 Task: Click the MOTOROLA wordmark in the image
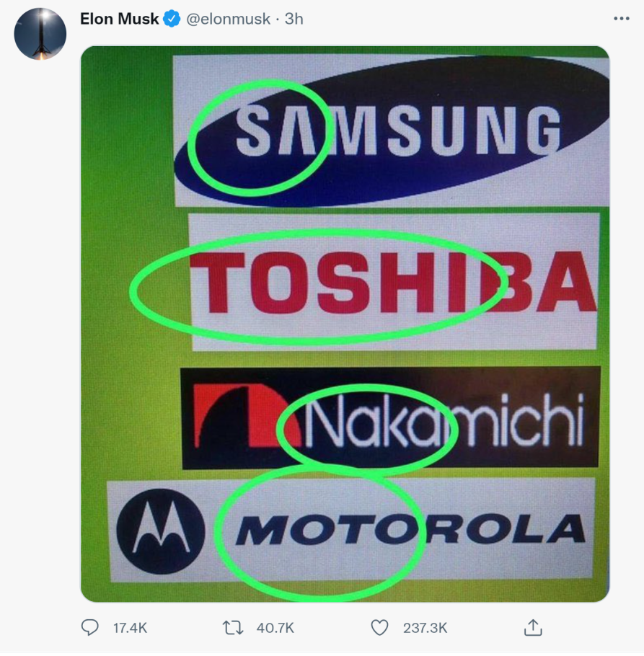(410, 530)
